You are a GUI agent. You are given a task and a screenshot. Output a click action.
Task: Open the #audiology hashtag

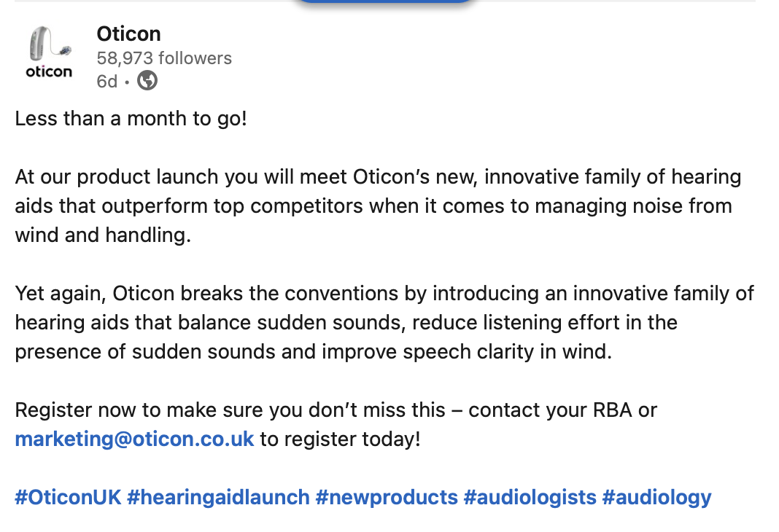click(x=656, y=497)
